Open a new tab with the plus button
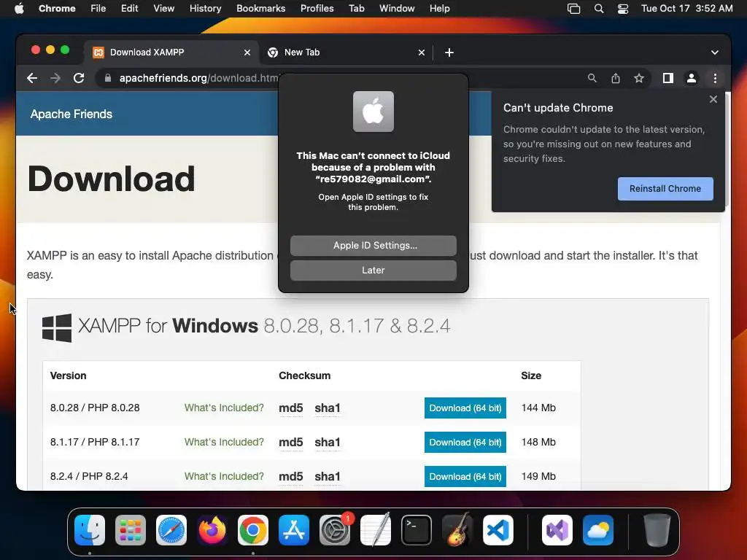Screen dimensions: 747x560 click(449, 52)
